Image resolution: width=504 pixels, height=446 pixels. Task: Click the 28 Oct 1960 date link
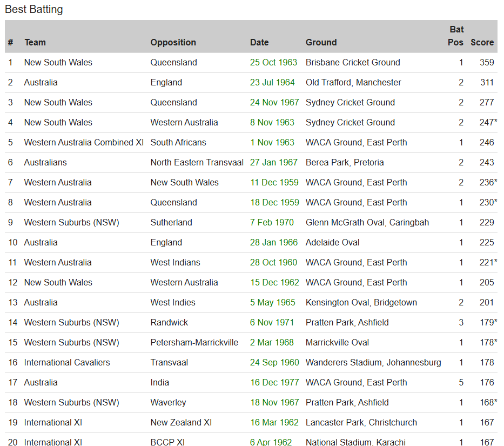tap(273, 262)
